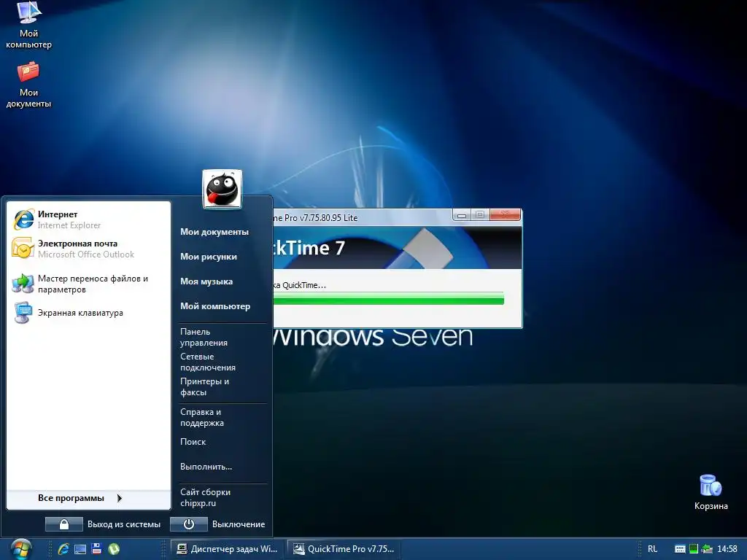Visit Сайт сборки chipxp.ru link
This screenshot has height=560, width=747.
205,497
